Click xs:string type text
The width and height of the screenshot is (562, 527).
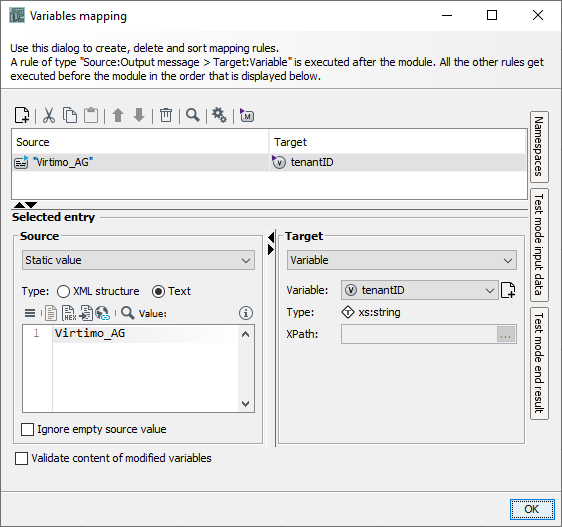pos(379,312)
